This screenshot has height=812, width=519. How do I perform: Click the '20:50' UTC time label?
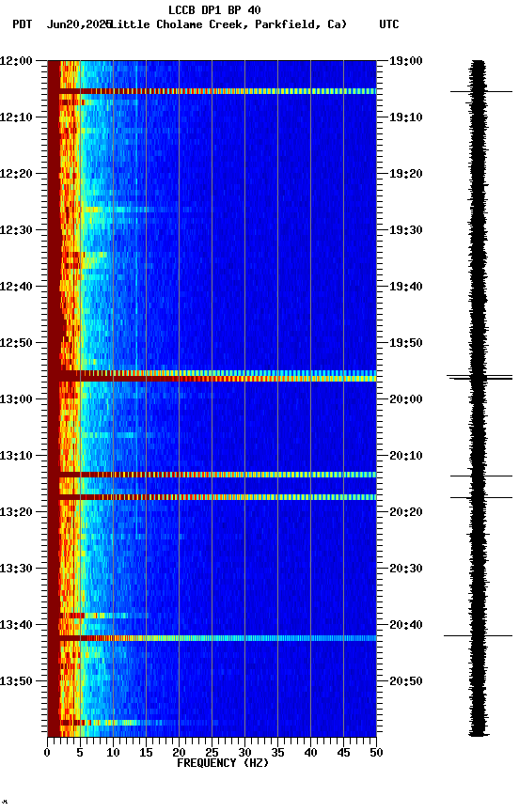tap(406, 681)
